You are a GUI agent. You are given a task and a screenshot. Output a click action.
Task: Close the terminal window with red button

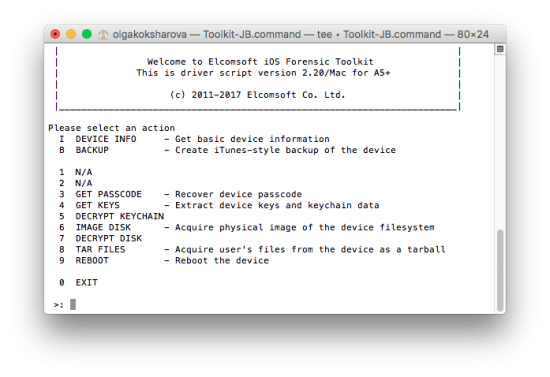[x=55, y=34]
